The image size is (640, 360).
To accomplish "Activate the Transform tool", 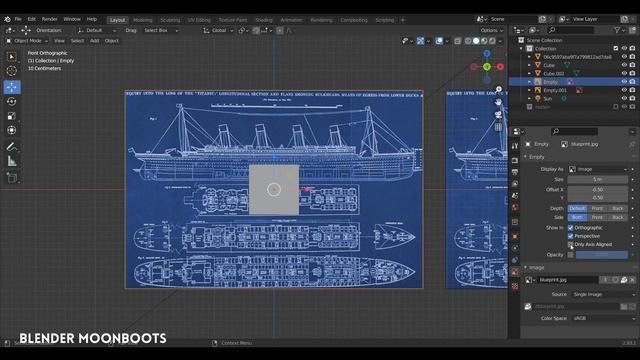I will 11,130.
